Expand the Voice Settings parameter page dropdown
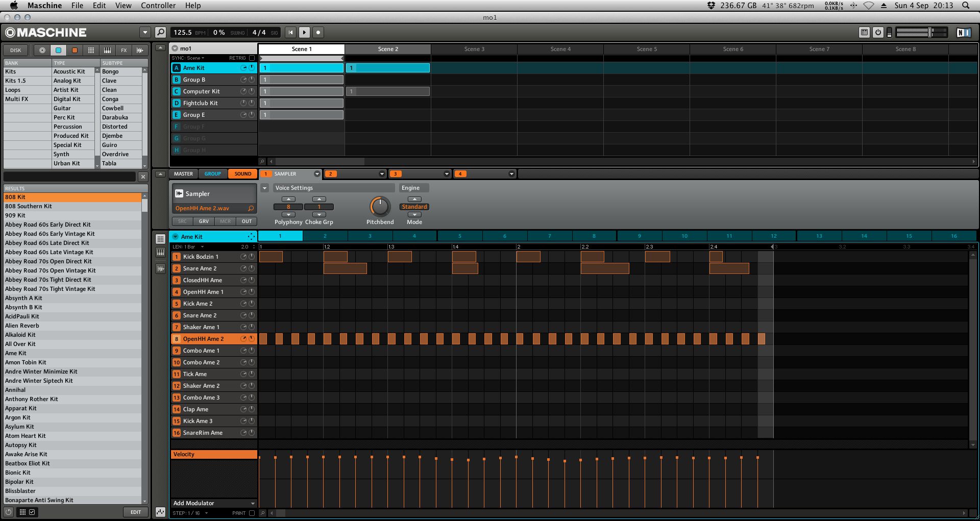Viewport: 980px width, 521px height. (x=264, y=188)
